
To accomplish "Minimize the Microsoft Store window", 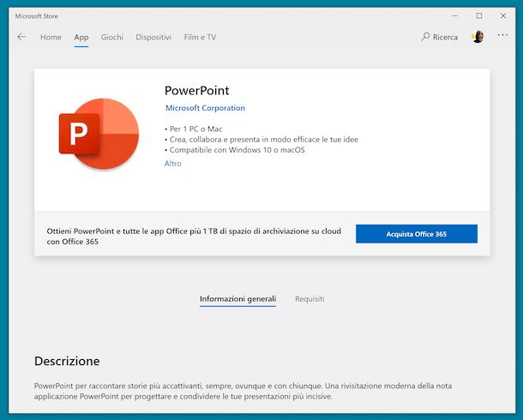I will [455, 15].
